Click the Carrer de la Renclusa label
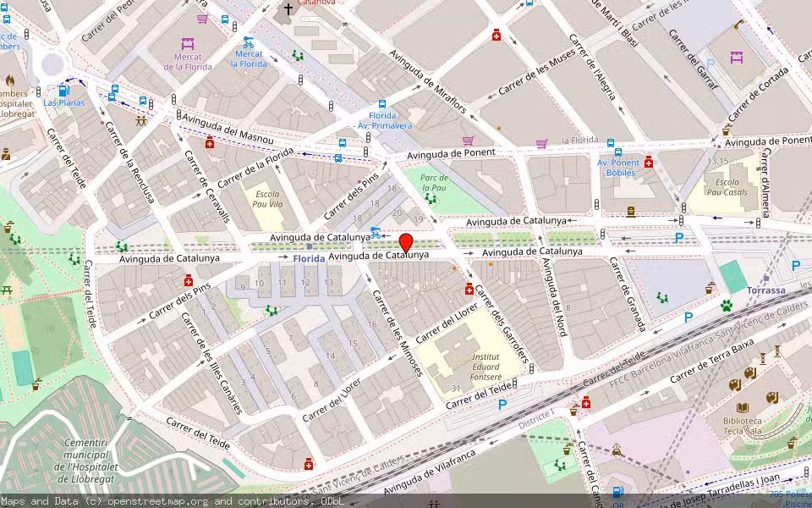The width and height of the screenshot is (812, 508). coord(130,163)
